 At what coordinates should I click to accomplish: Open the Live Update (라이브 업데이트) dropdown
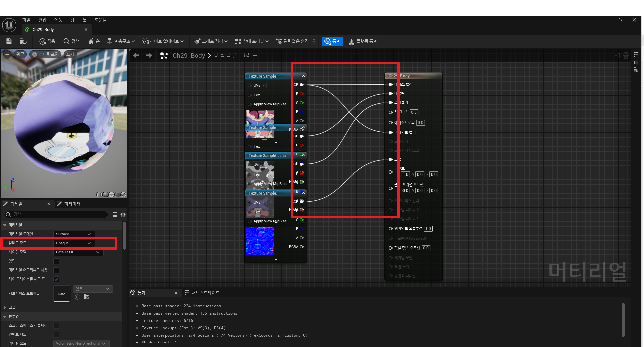pos(163,41)
